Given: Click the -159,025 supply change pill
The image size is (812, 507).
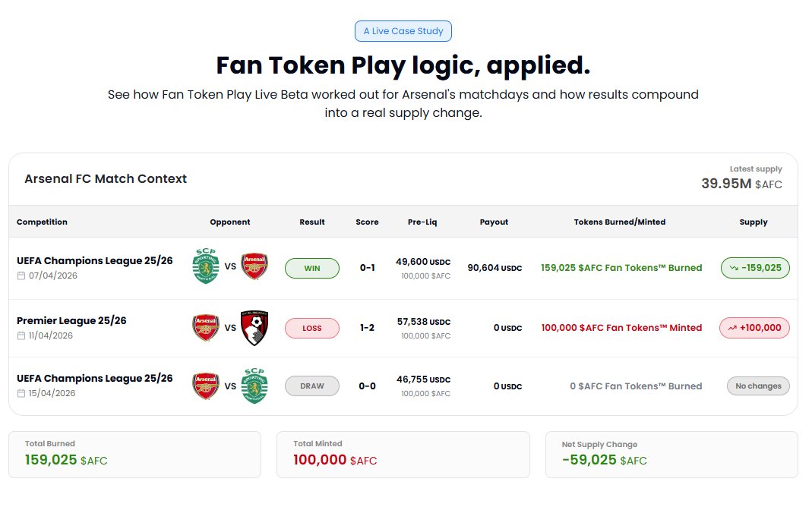Looking at the screenshot, I should point(755,268).
